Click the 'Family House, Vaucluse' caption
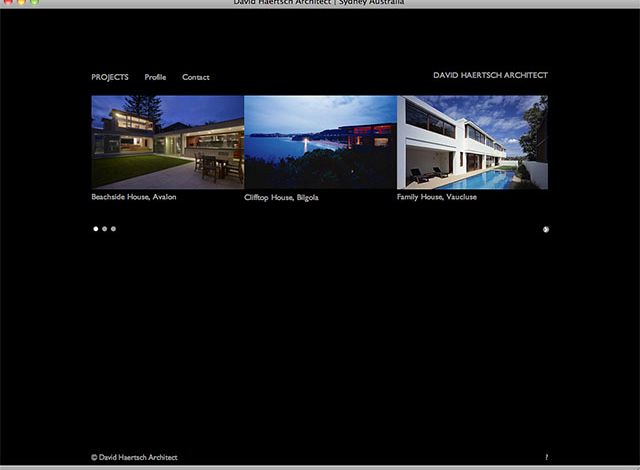640x470 pixels. [x=437, y=197]
